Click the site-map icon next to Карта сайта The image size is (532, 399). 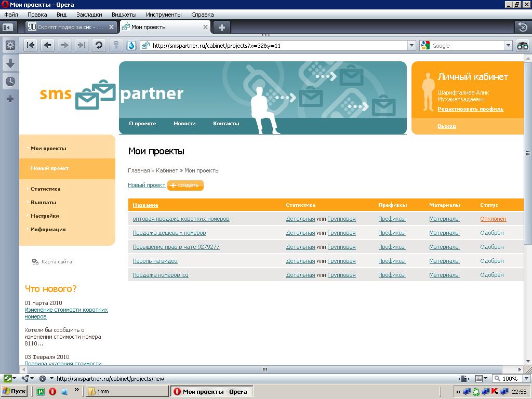point(35,262)
